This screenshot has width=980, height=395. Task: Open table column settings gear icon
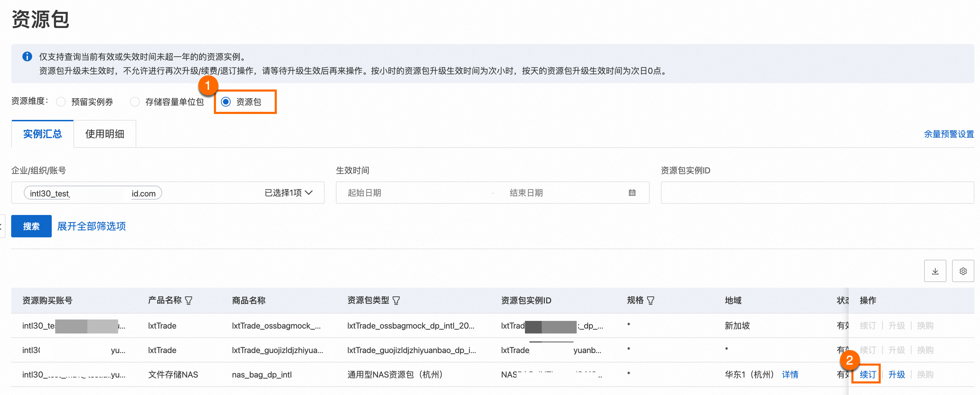click(x=963, y=271)
